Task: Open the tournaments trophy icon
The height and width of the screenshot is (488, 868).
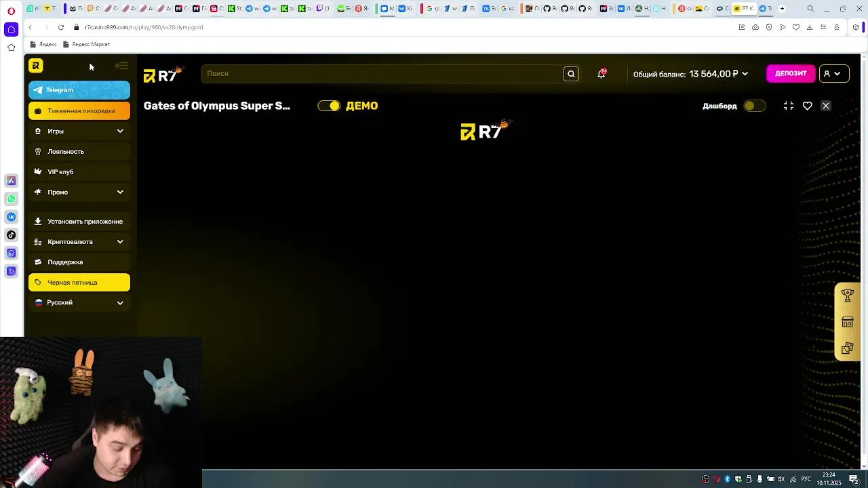Action: tap(848, 296)
